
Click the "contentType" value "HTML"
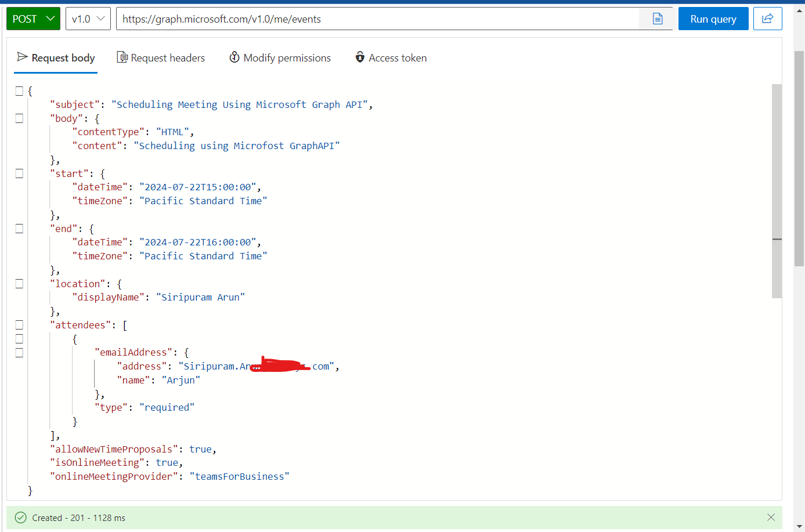172,132
